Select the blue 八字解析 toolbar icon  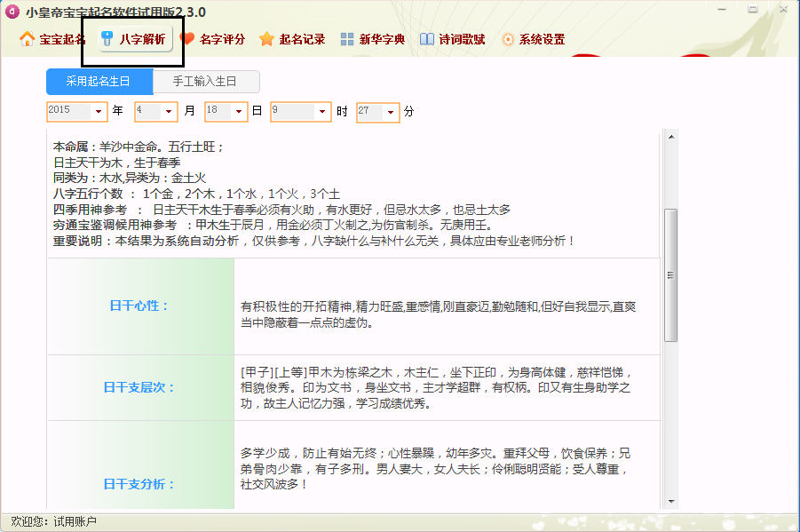click(x=107, y=40)
